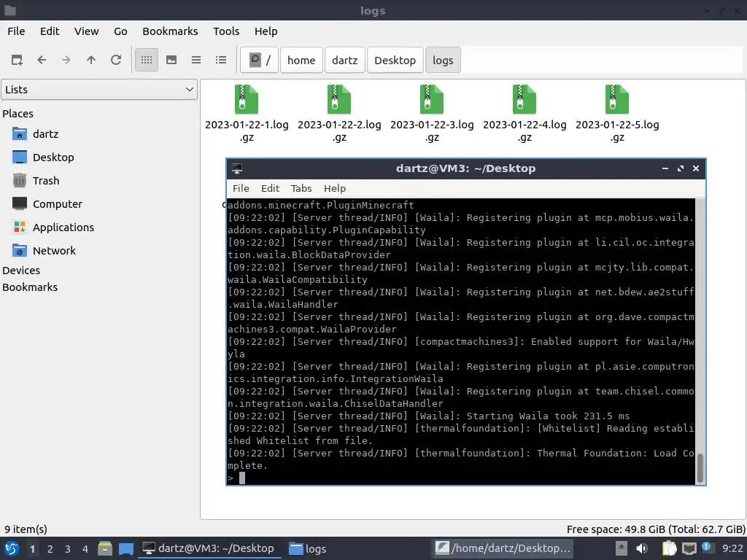747x560 pixels.
Task: Click the terminal window title bar icon
Action: point(237,168)
